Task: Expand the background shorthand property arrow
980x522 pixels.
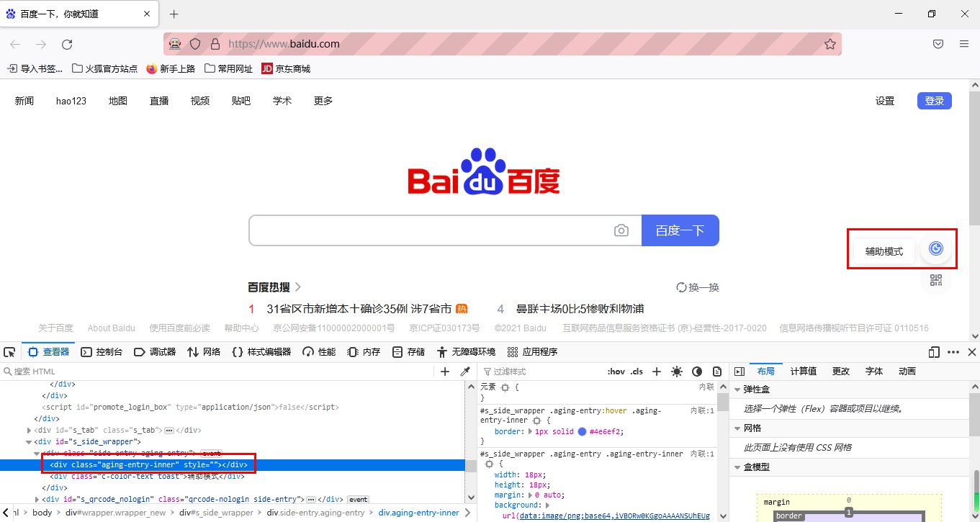Action: click(x=548, y=505)
